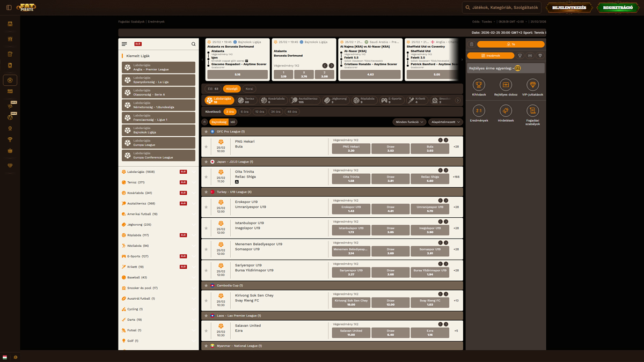644x362 pixels.
Task: Open the Kihívások trophy icon
Action: tap(479, 85)
